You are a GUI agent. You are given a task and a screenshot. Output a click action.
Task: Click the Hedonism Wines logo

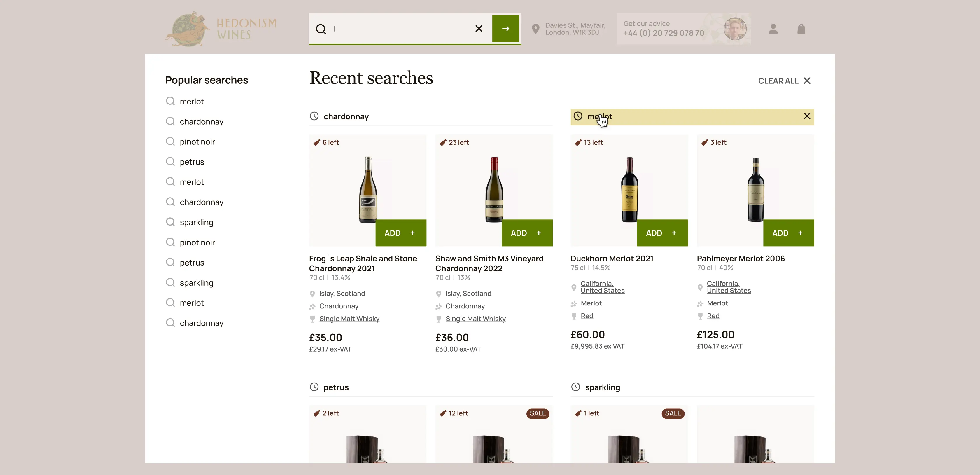pos(221,29)
